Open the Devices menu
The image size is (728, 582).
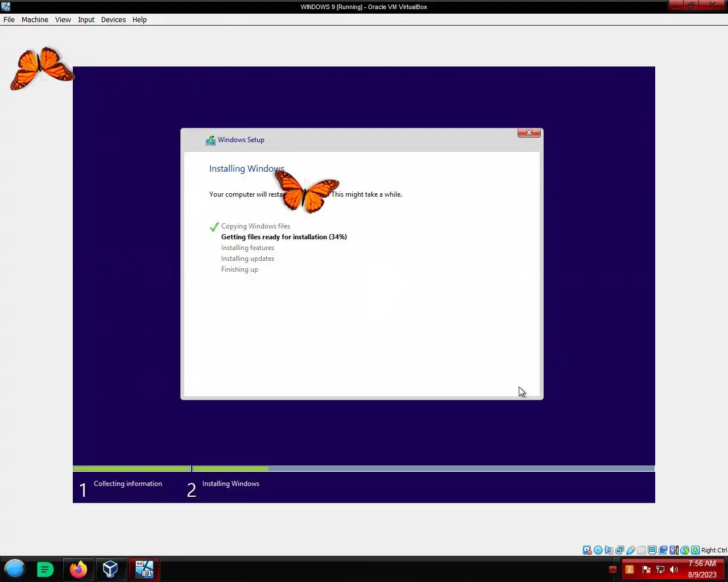[x=113, y=19]
